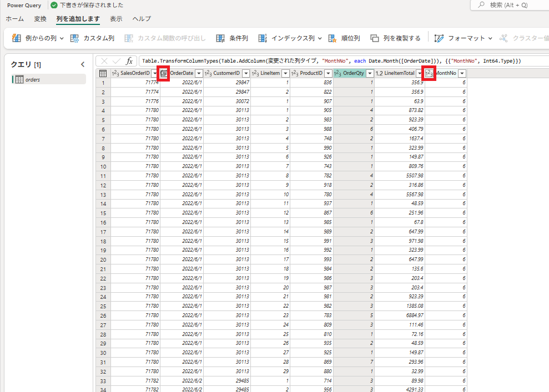Select the LineItemTotal column header
This screenshot has width=549, height=392.
pyautogui.click(x=400, y=73)
